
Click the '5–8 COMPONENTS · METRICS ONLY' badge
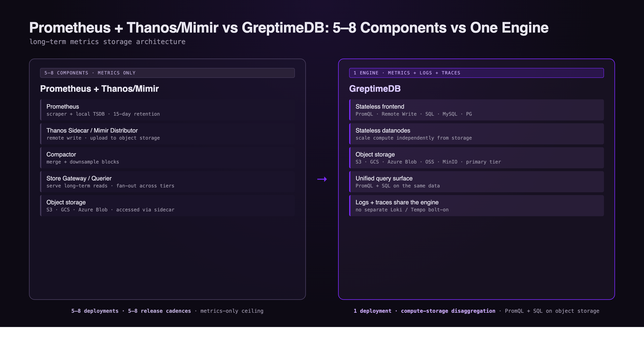pyautogui.click(x=167, y=73)
